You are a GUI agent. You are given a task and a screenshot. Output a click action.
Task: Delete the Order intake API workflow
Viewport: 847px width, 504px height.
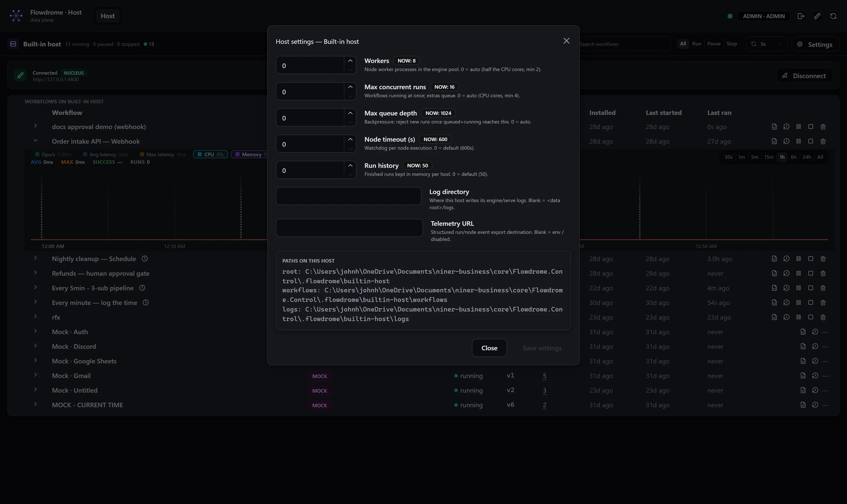(823, 141)
